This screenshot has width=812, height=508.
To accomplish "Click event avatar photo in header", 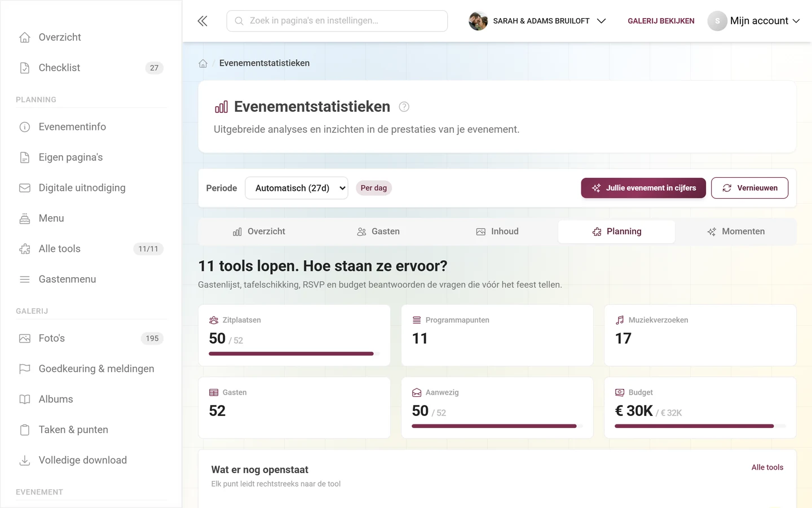I will 478,21.
